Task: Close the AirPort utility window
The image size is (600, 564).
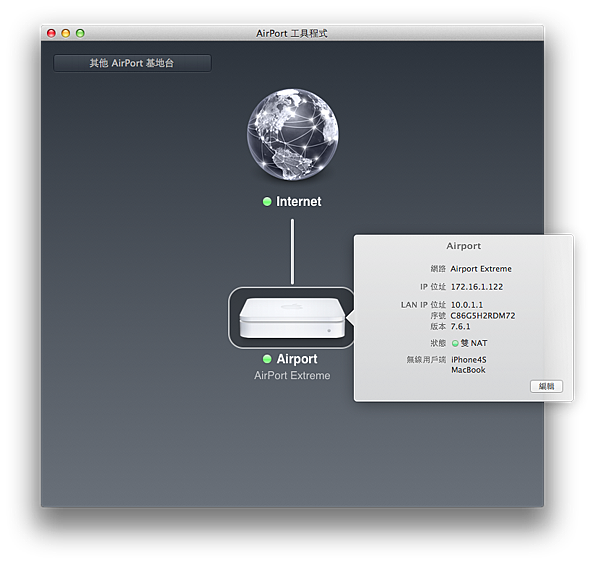Action: coord(51,33)
